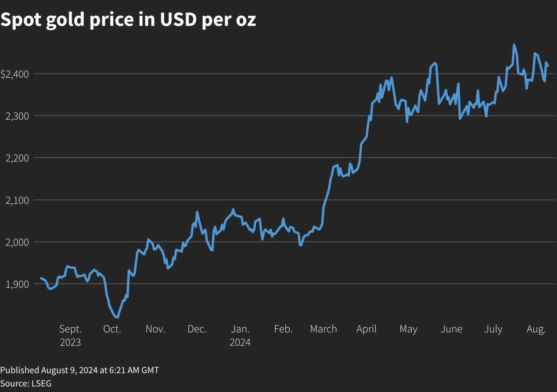The image size is (557, 392).
Task: Click the 2,100 y-axis label
Action: (x=17, y=200)
